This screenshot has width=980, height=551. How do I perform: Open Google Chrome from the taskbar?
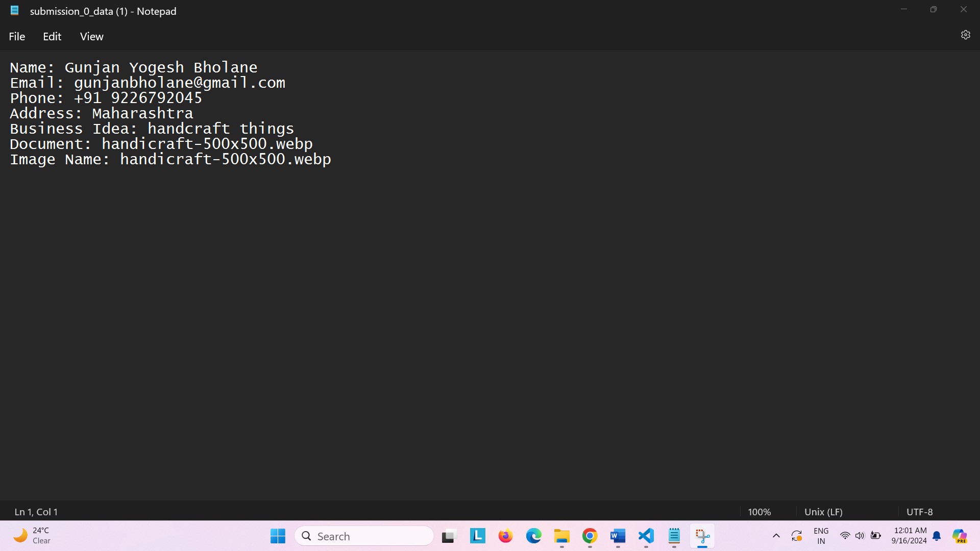point(590,536)
